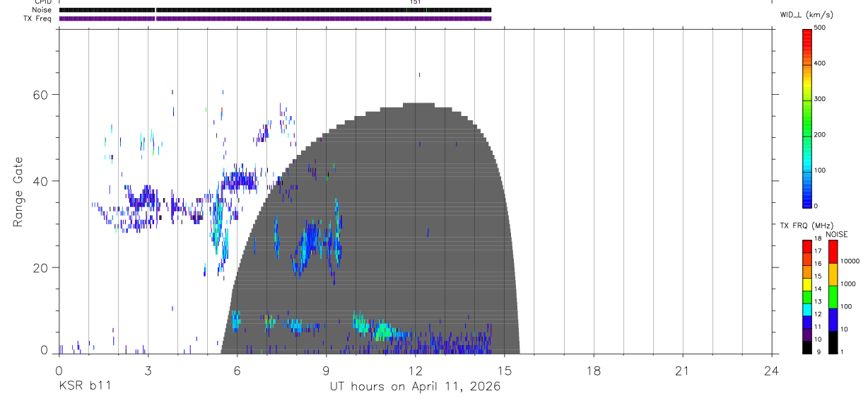
Task: Click the UT hour tick '21'
Action: 682,370
